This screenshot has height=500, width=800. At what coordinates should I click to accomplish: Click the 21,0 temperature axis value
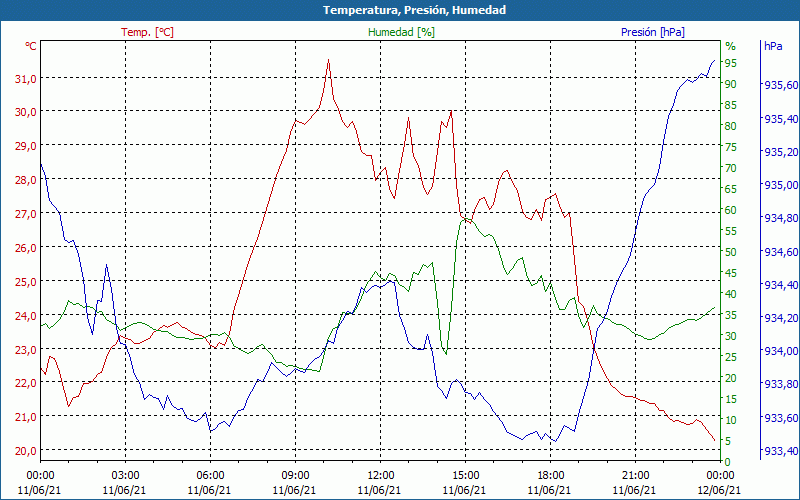(26, 417)
